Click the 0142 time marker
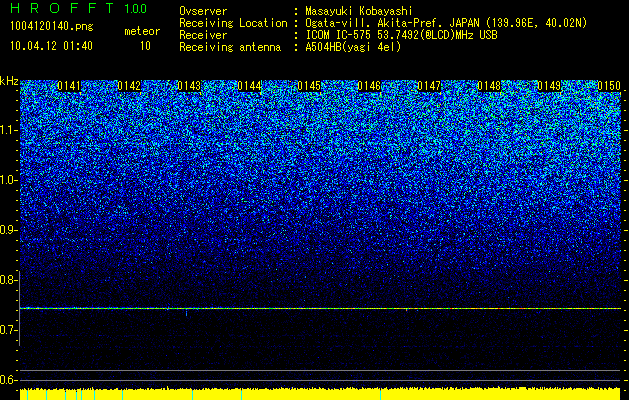The width and height of the screenshot is (629, 400). tap(129, 86)
